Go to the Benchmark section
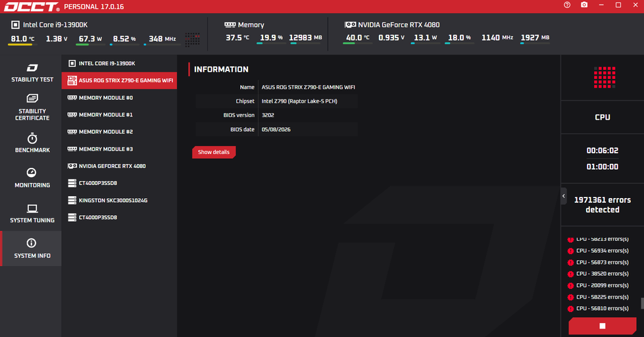Screen dimensions: 644x337 pos(32,143)
